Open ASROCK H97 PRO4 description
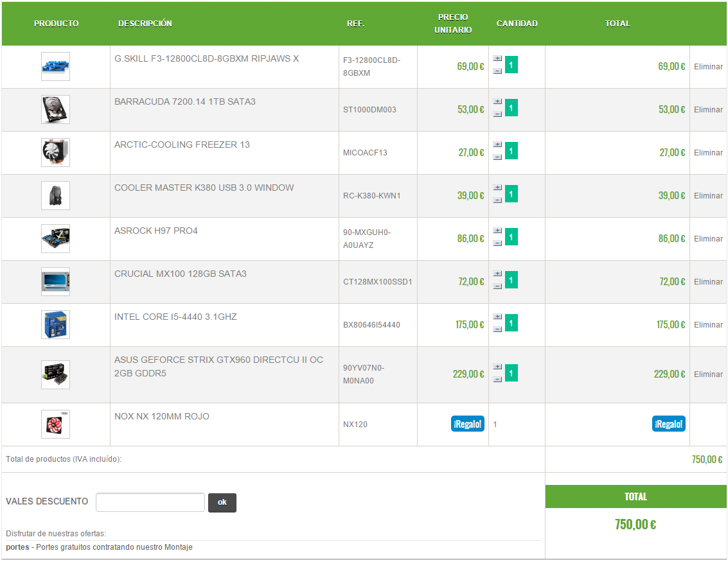 [156, 231]
